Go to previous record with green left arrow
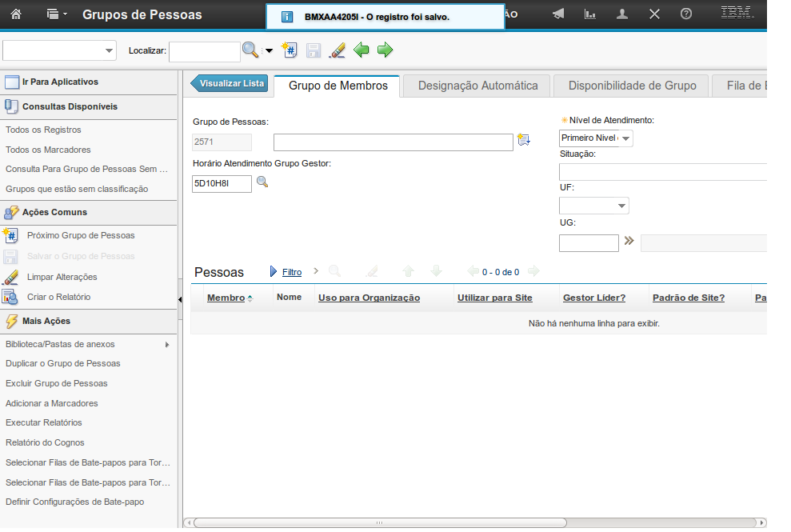 [x=362, y=50]
